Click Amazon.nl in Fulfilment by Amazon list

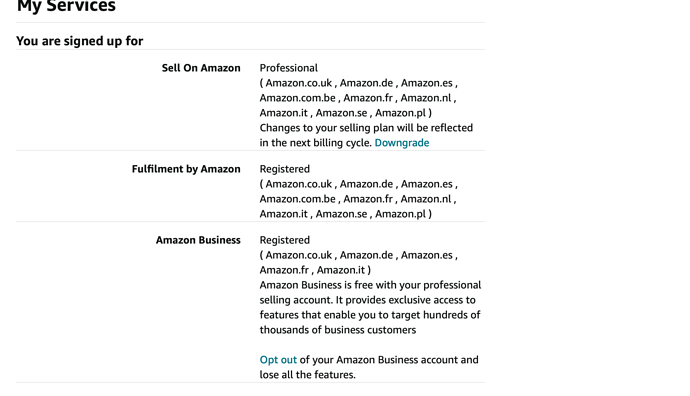(426, 199)
